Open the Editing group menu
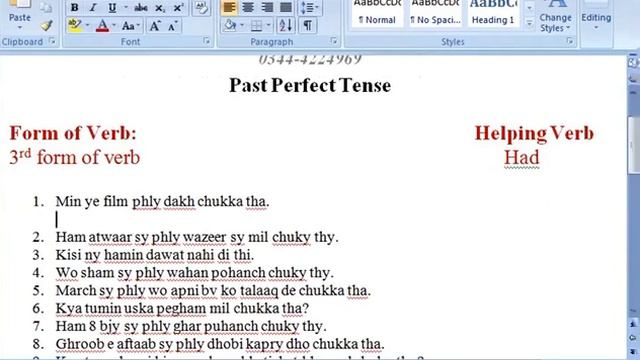This screenshot has height=360, width=640. tap(596, 18)
